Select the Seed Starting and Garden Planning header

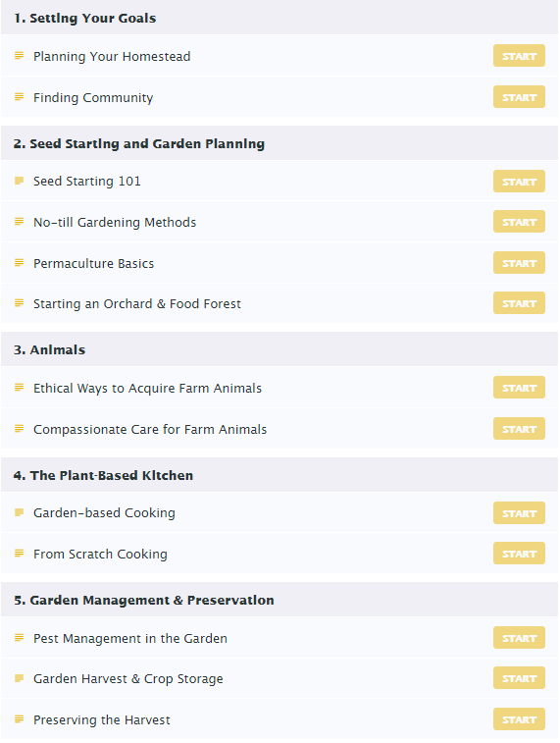click(280, 143)
